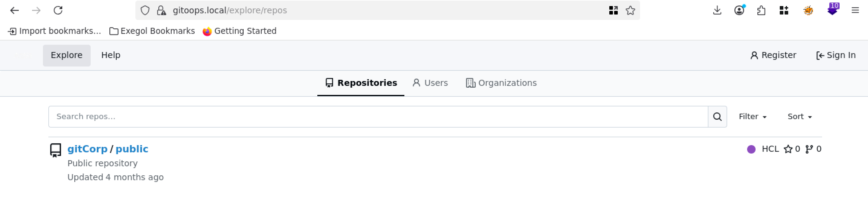
Task: Click the Sign In link
Action: [836, 55]
